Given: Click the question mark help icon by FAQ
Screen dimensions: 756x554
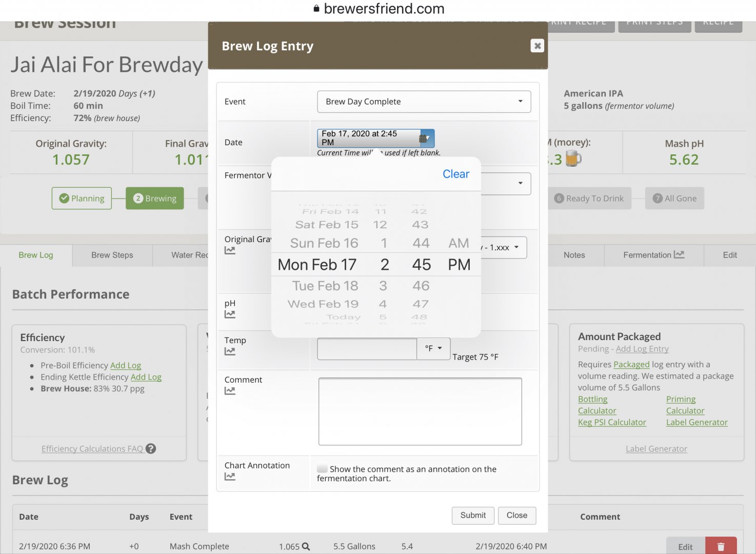Looking at the screenshot, I should point(151,448).
